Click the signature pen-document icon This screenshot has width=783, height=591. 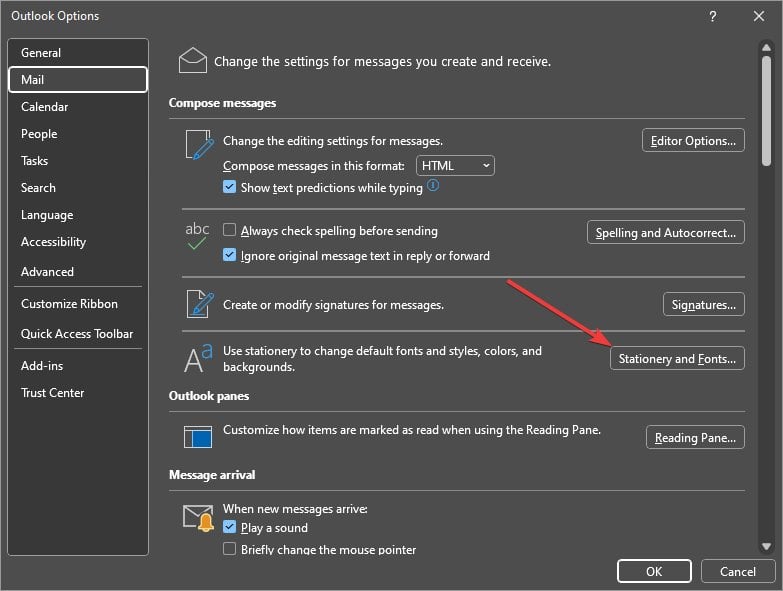(200, 303)
